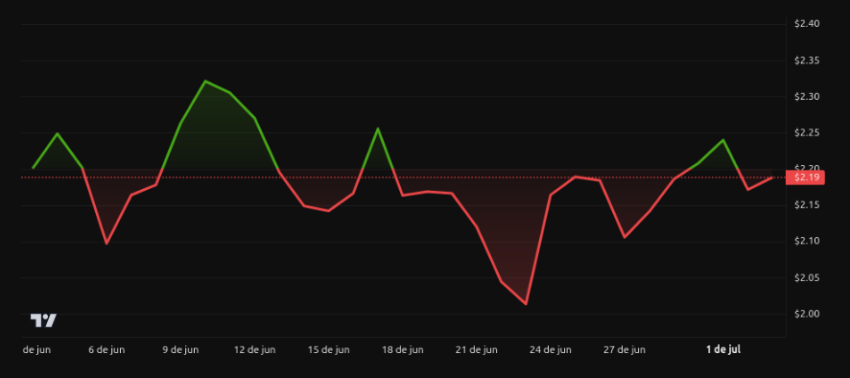Select the $2.40 price axis label
The image size is (850, 378).
pos(807,23)
